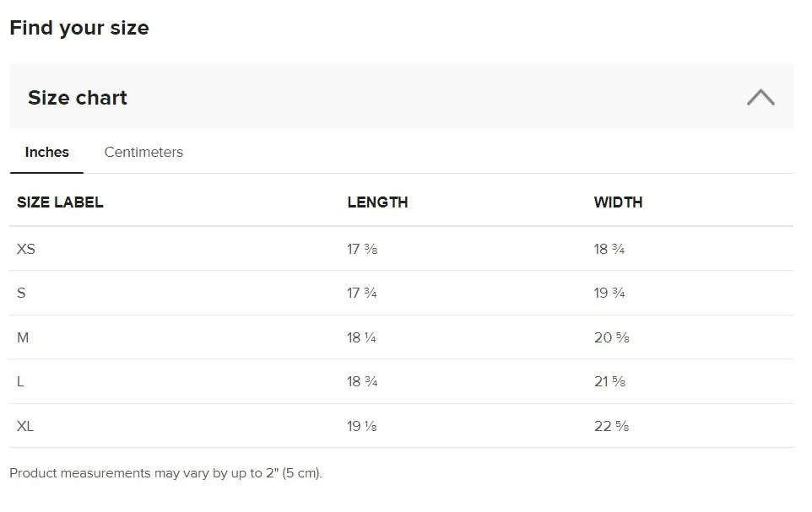Image resolution: width=812 pixels, height=512 pixels.
Task: Select the L size row label
Action: pos(20,381)
